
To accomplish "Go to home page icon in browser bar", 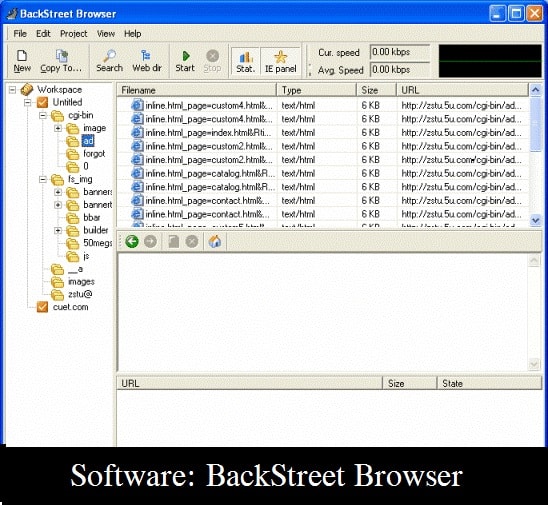I will coord(215,241).
